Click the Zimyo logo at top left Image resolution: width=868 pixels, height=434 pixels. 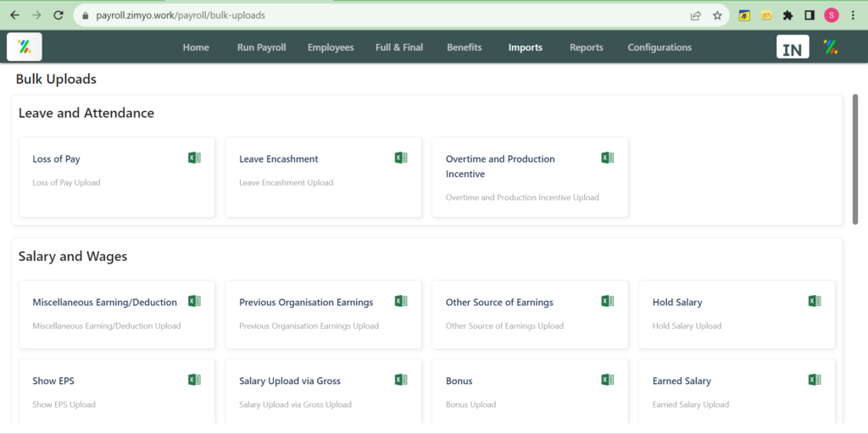click(25, 47)
